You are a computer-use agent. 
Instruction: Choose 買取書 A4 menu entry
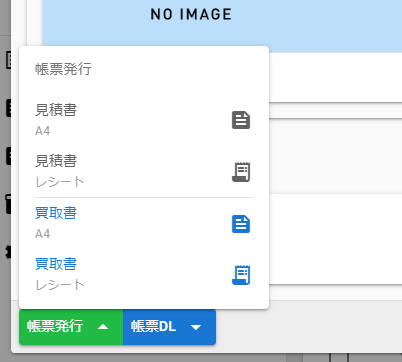click(144, 223)
